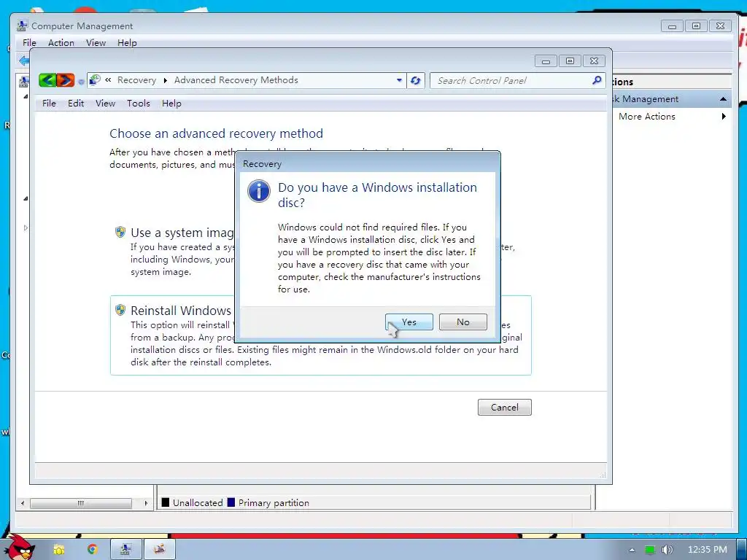Click the horizontal scrollbar right arrow

pos(146,503)
